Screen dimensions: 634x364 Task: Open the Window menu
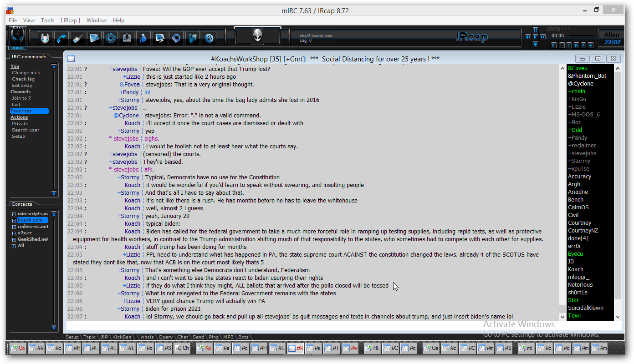pos(97,20)
